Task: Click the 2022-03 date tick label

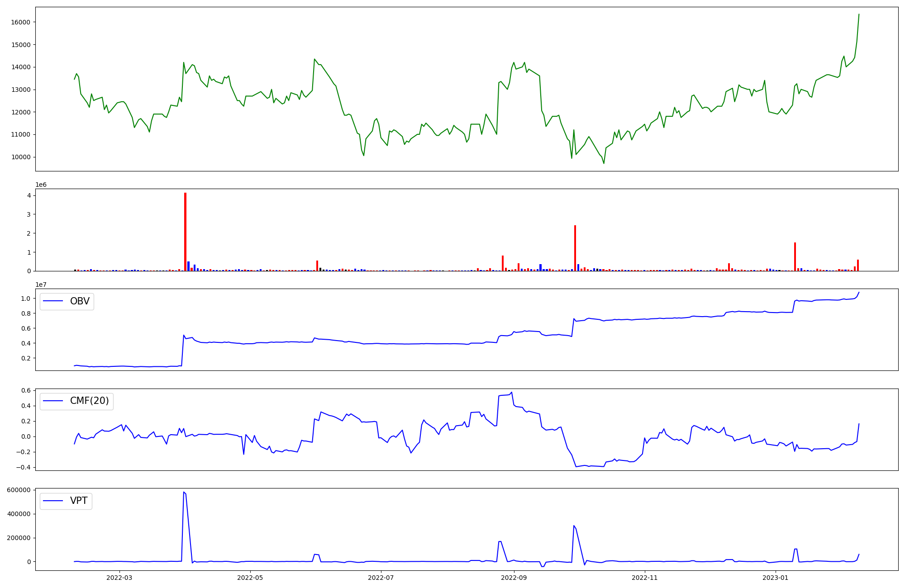Action: click(119, 578)
